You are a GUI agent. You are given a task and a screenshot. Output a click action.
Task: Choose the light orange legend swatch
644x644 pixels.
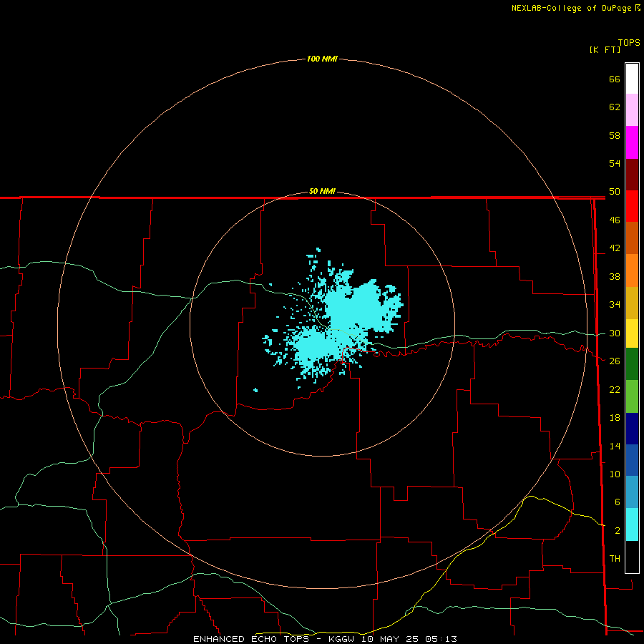[x=632, y=270]
